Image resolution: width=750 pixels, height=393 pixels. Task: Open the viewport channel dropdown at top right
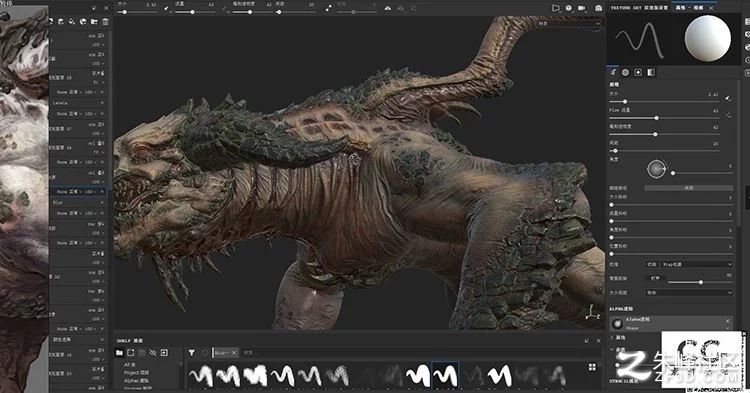coord(569,23)
